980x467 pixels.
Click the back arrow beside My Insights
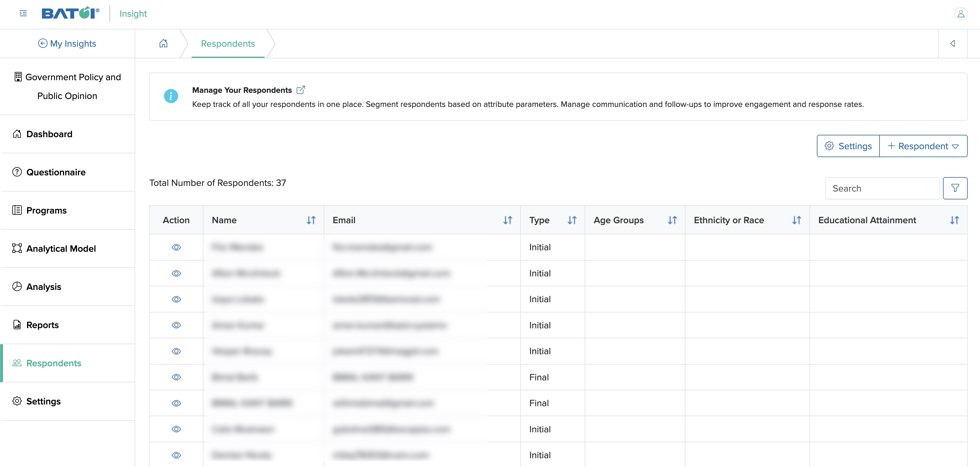click(43, 43)
